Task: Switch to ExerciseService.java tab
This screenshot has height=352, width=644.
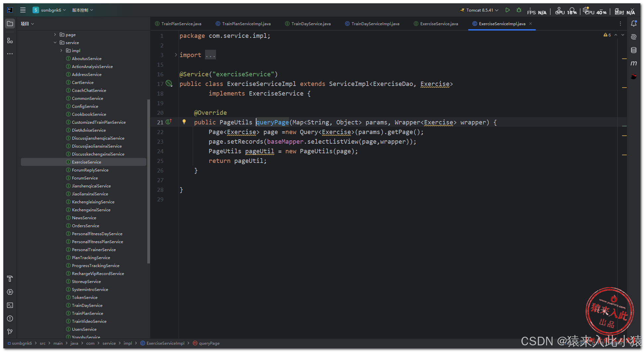Action: 436,24
